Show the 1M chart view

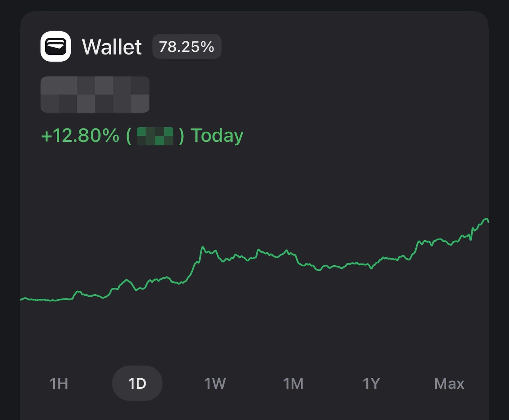click(x=293, y=383)
